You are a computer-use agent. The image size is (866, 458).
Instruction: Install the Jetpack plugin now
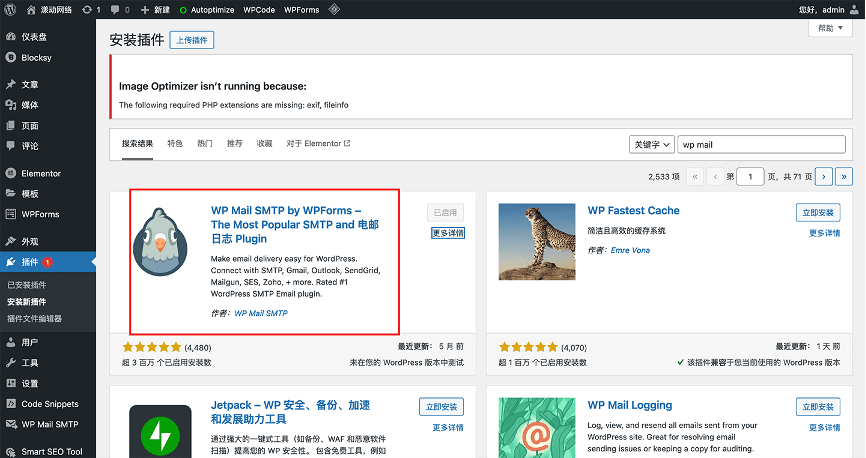coord(441,407)
